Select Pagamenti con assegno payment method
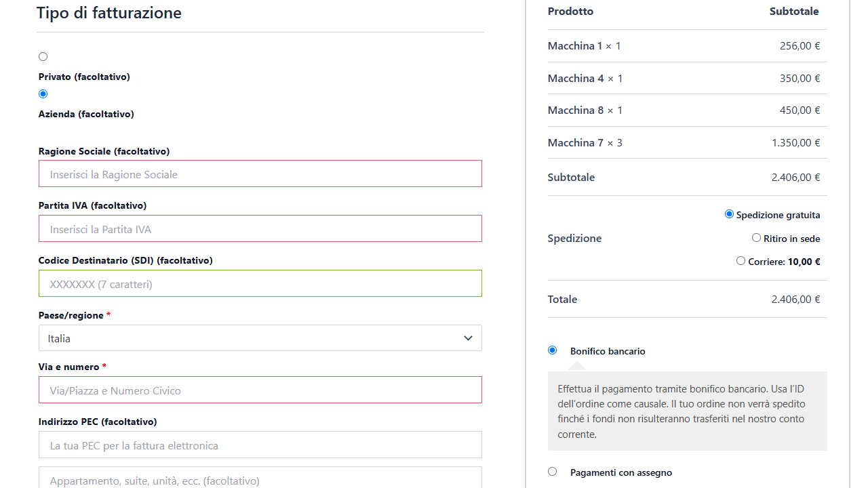868x488 pixels. click(553, 472)
